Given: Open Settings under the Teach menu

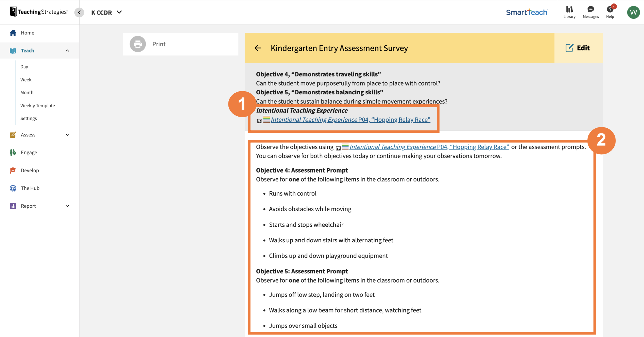Looking at the screenshot, I should click(x=29, y=118).
